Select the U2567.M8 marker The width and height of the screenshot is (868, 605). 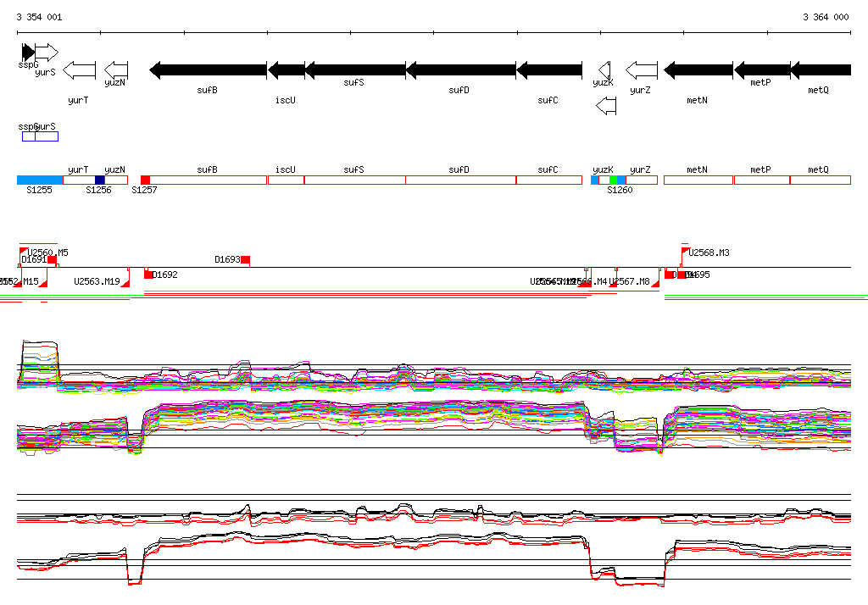coord(655,283)
